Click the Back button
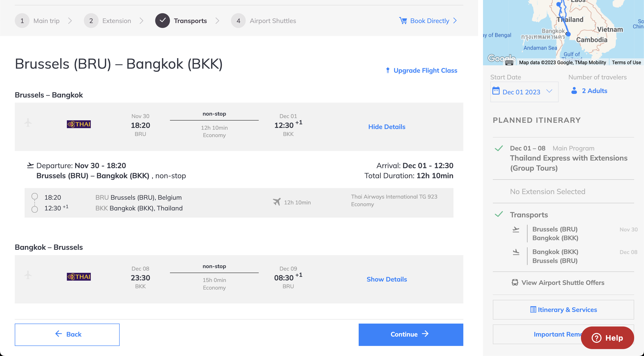 67,335
